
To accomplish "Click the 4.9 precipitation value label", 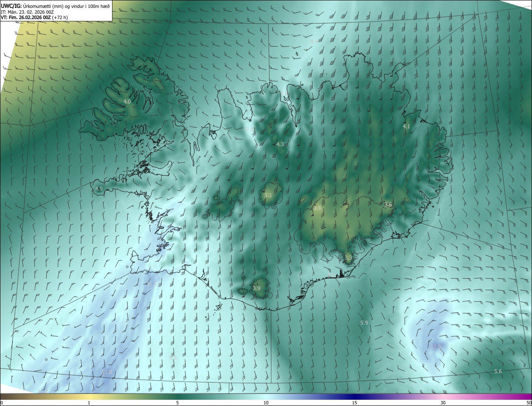I will pyautogui.click(x=99, y=188).
